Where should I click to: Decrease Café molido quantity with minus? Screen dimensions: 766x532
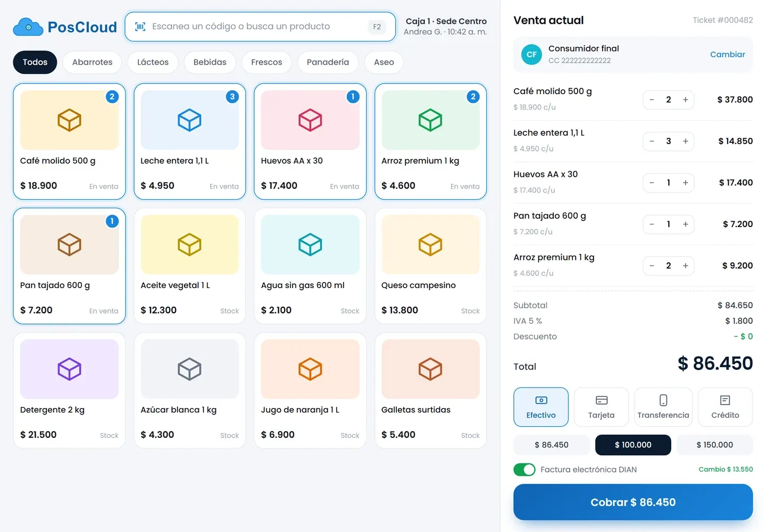652,99
